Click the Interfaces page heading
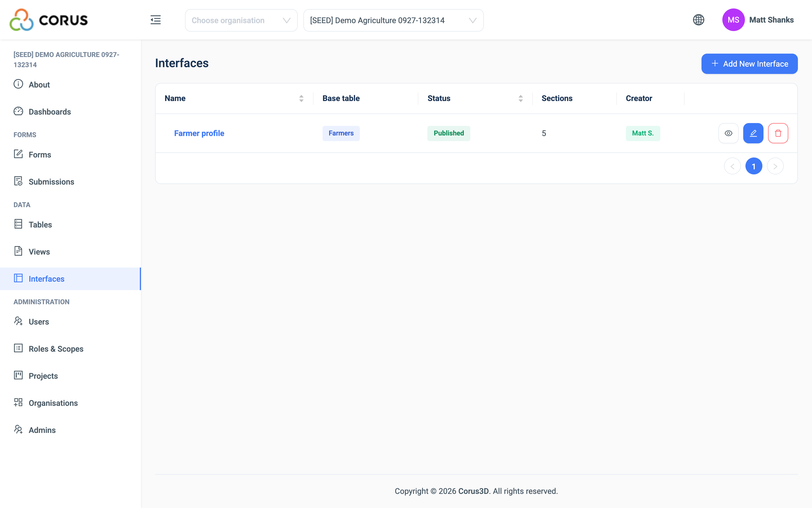Image resolution: width=812 pixels, height=508 pixels. coord(182,63)
